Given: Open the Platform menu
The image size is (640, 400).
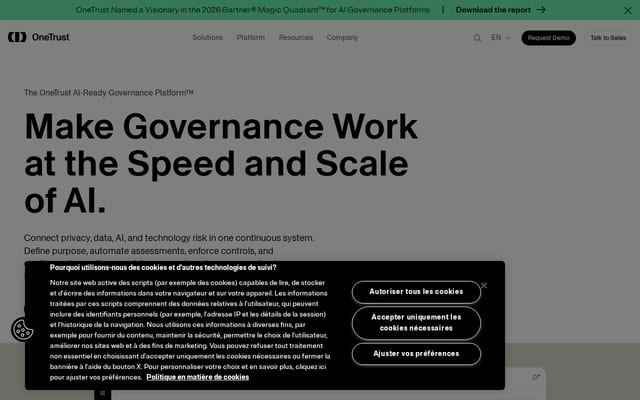Looking at the screenshot, I should [251, 38].
